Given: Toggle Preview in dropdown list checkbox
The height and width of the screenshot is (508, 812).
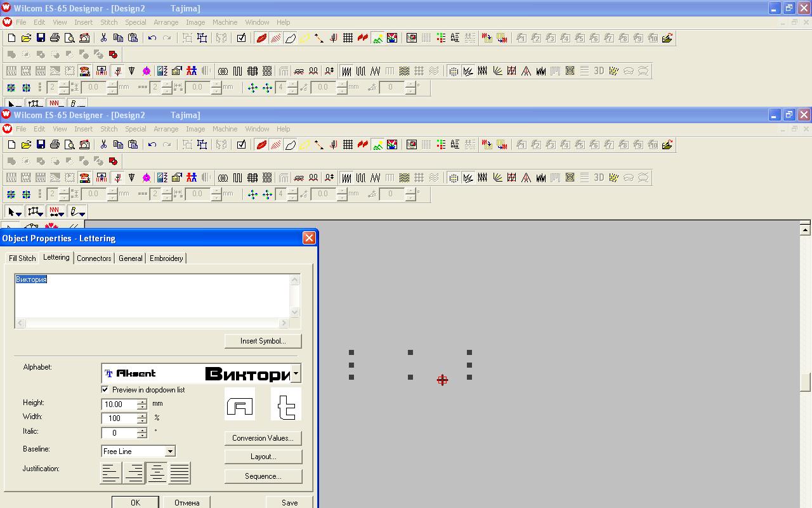Looking at the screenshot, I should 105,389.
